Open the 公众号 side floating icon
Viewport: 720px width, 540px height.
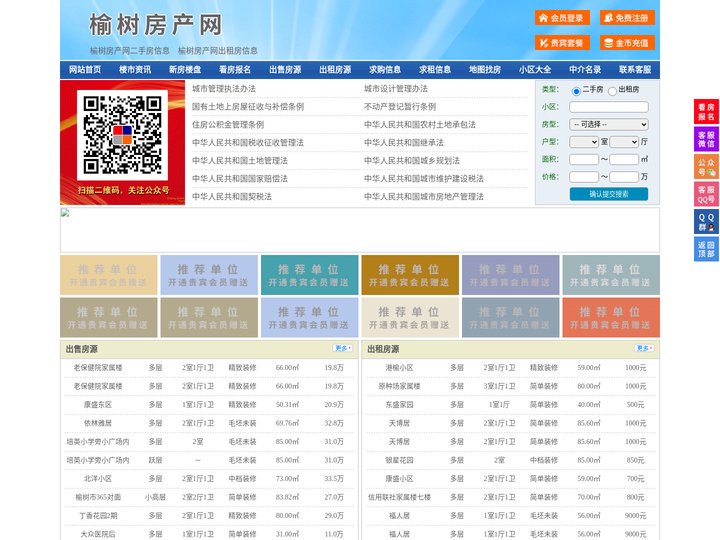(706, 167)
